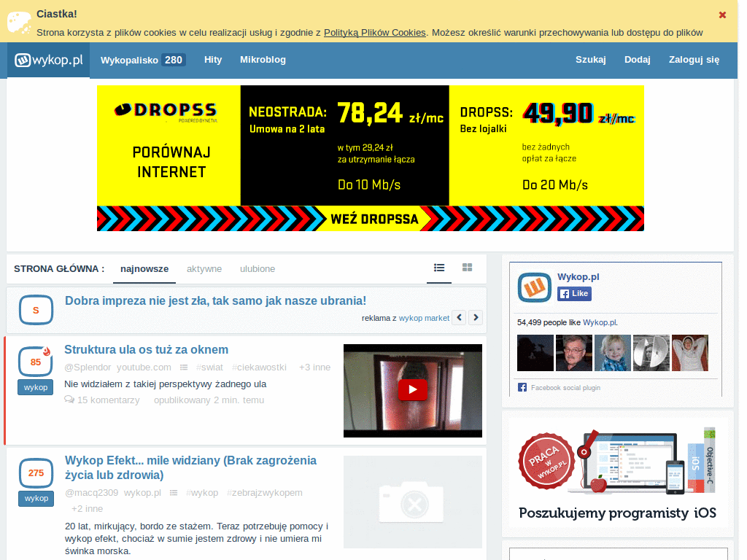The height and width of the screenshot is (560, 747).
Task: Click the missing image placeholder thumbnail
Action: [413, 502]
